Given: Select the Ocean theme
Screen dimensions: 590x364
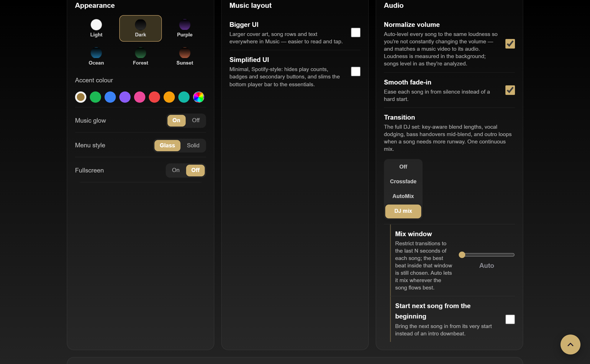Looking at the screenshot, I should [x=96, y=57].
